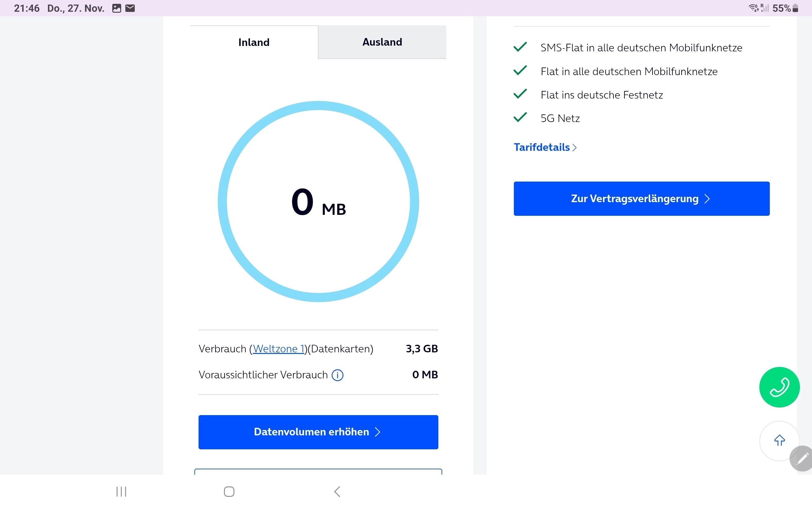Viewport: 812px width, 507px height.
Task: Tap checkmark beside Flat ins deutsche Festnetz
Action: click(520, 94)
